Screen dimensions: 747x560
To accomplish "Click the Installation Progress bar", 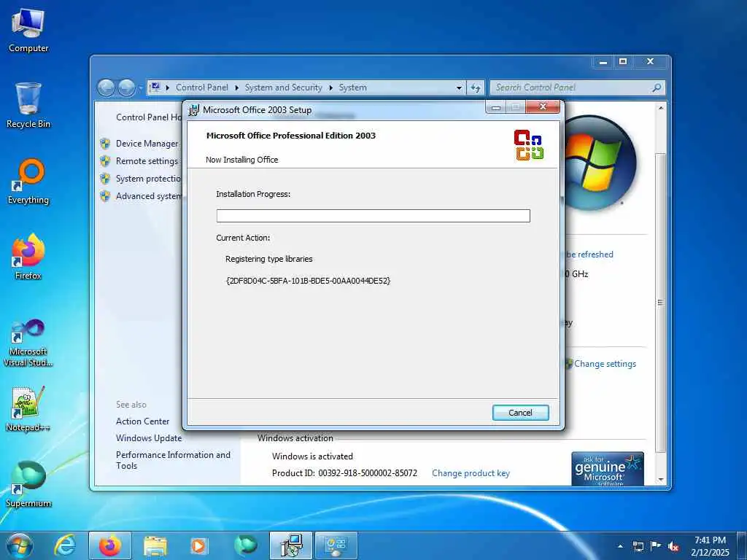I will [373, 216].
